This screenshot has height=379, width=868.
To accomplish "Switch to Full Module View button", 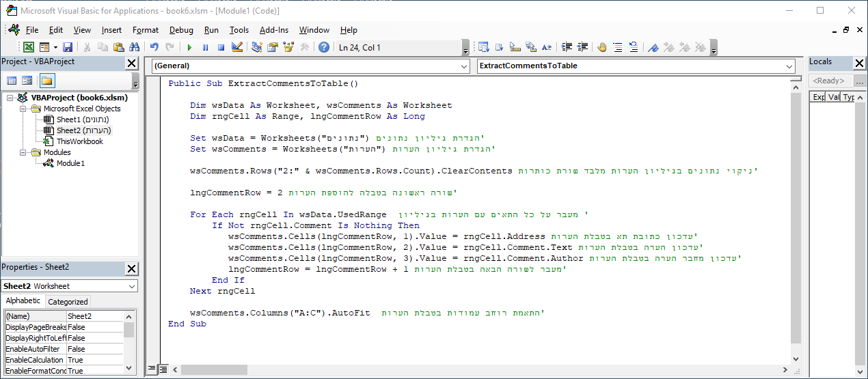I will [163, 369].
